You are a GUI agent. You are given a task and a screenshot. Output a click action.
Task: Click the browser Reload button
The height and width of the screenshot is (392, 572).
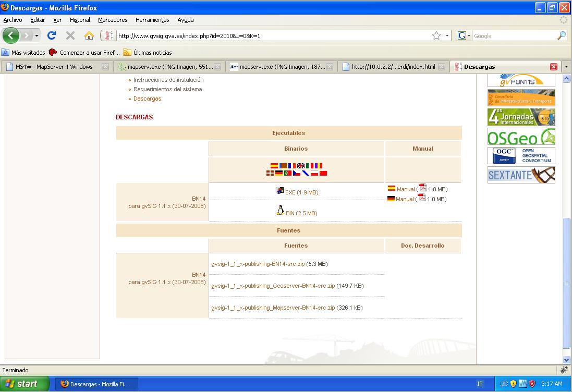(x=51, y=35)
